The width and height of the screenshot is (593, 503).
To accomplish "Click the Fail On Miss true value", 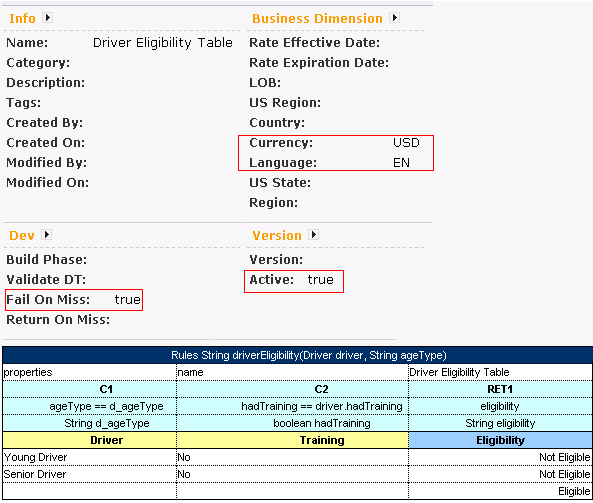I will point(127,300).
